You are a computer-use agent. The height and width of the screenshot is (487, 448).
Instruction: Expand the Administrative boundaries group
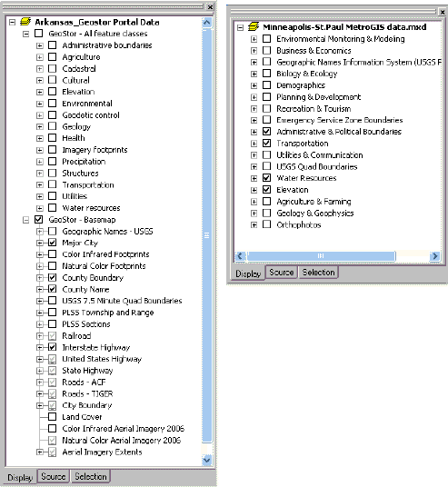click(x=39, y=45)
